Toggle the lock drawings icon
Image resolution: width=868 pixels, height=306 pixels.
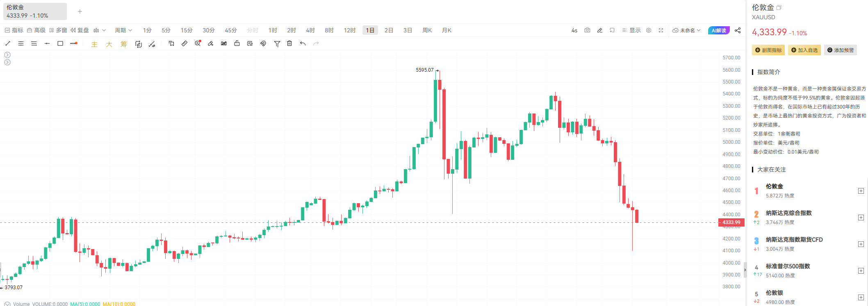[237, 43]
